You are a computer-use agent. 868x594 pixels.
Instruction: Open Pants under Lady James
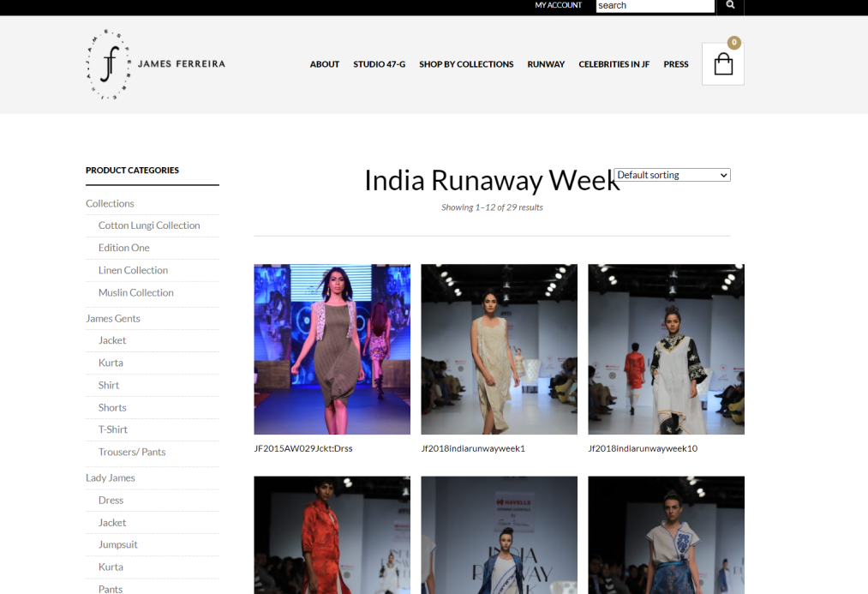click(x=111, y=589)
